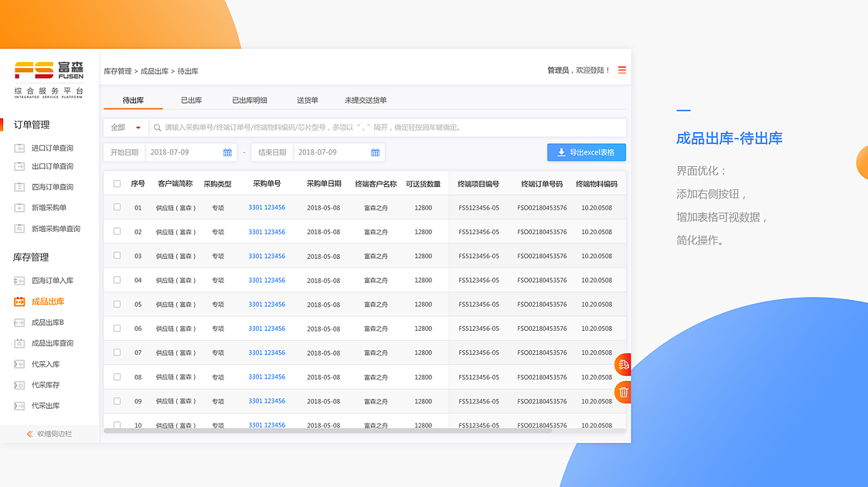Click the search magnifier icon
868x487 pixels.
click(x=157, y=128)
